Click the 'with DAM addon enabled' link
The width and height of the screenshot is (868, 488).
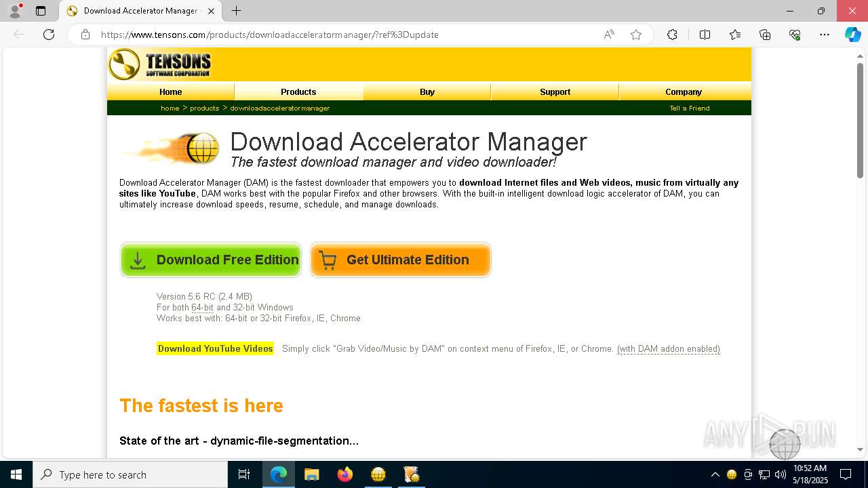669,349
